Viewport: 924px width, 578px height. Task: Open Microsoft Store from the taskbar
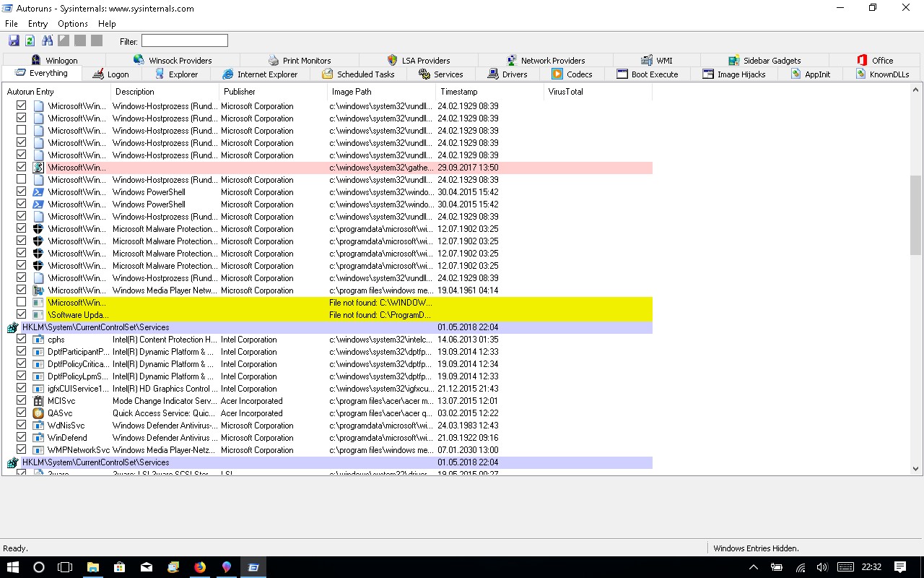(x=120, y=567)
